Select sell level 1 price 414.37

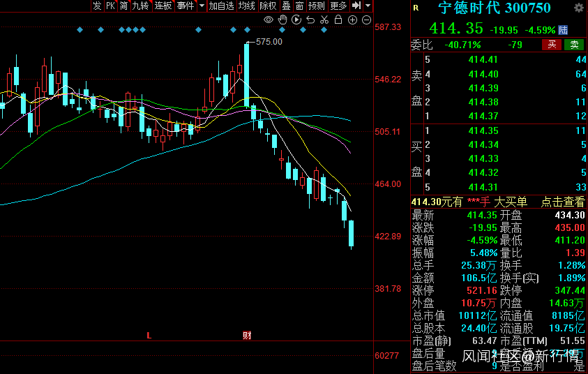tap(483, 116)
